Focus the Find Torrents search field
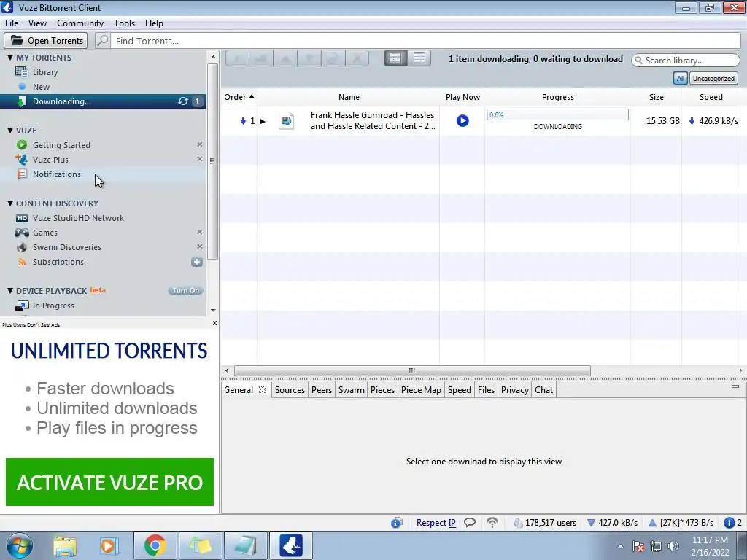This screenshot has height=560, width=747. click(425, 41)
